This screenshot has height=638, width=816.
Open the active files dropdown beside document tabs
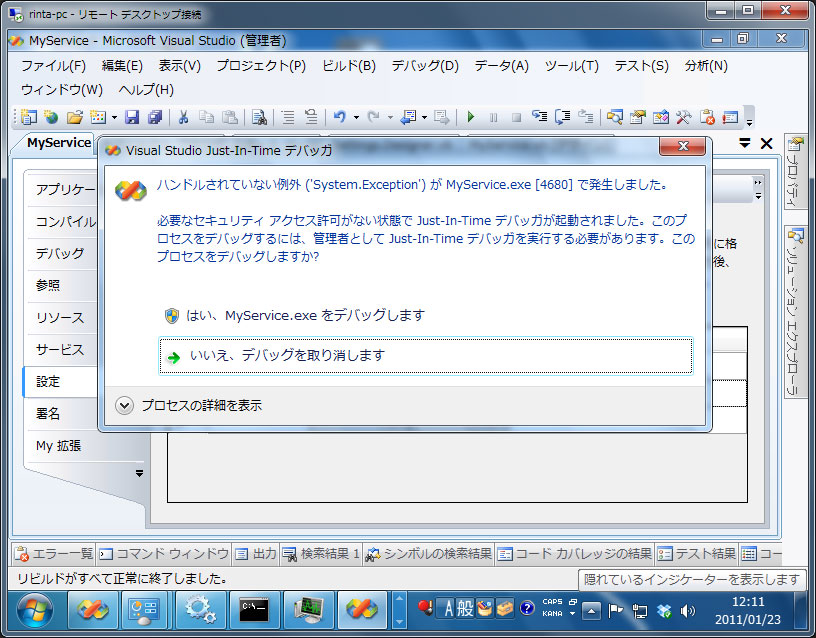(x=745, y=143)
